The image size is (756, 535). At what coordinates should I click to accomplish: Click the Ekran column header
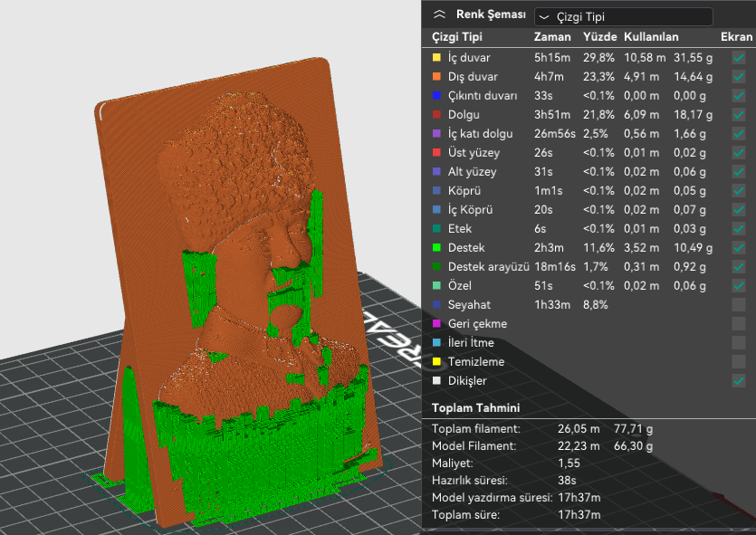tap(736, 37)
